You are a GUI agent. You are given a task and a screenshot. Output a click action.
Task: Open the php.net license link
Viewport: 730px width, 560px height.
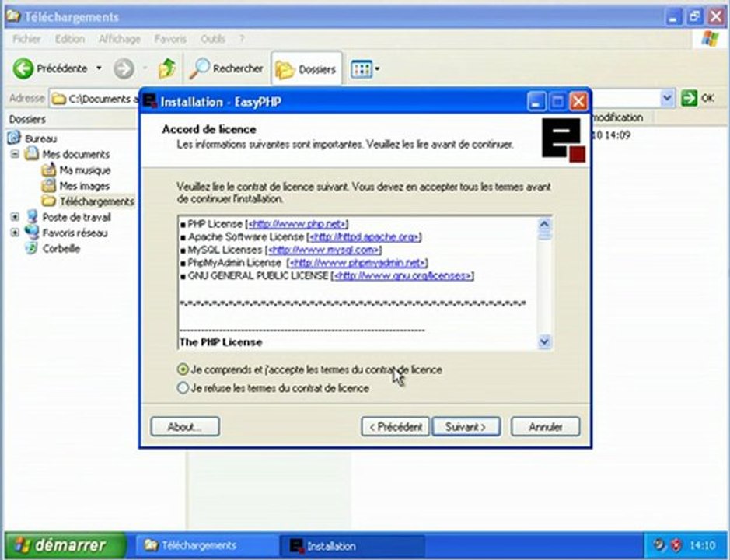297,224
